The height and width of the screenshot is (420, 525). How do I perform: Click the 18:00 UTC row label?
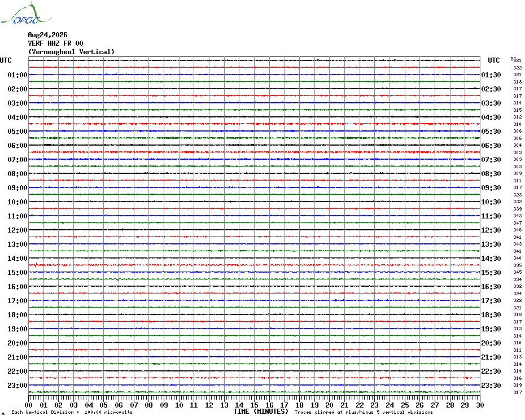[17, 315]
